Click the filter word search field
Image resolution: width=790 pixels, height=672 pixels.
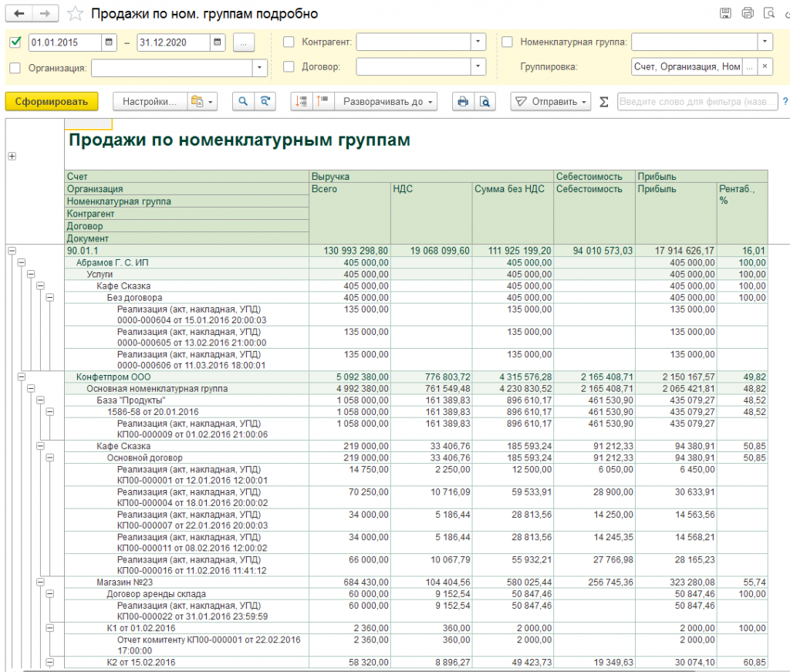(697, 101)
